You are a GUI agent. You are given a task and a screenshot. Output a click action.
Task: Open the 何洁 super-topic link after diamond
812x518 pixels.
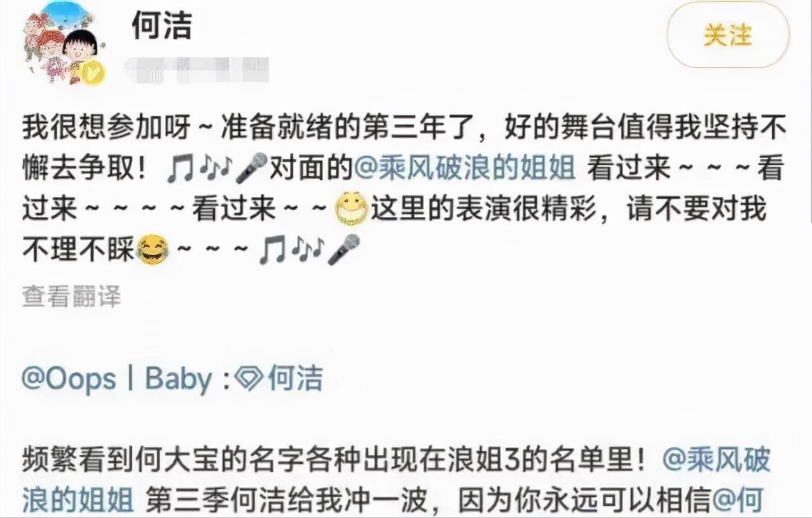[295, 378]
